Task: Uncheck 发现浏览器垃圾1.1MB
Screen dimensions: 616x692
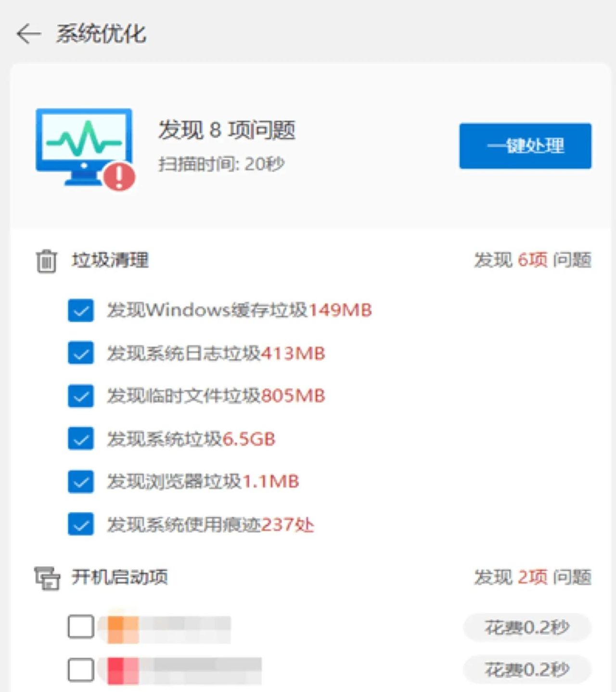Action: (81, 482)
